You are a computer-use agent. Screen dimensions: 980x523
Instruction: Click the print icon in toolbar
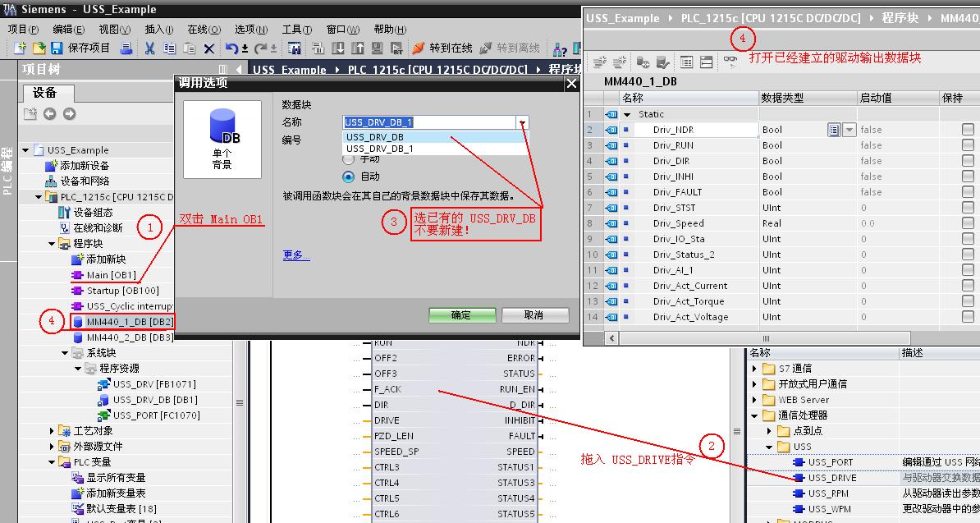point(126,48)
